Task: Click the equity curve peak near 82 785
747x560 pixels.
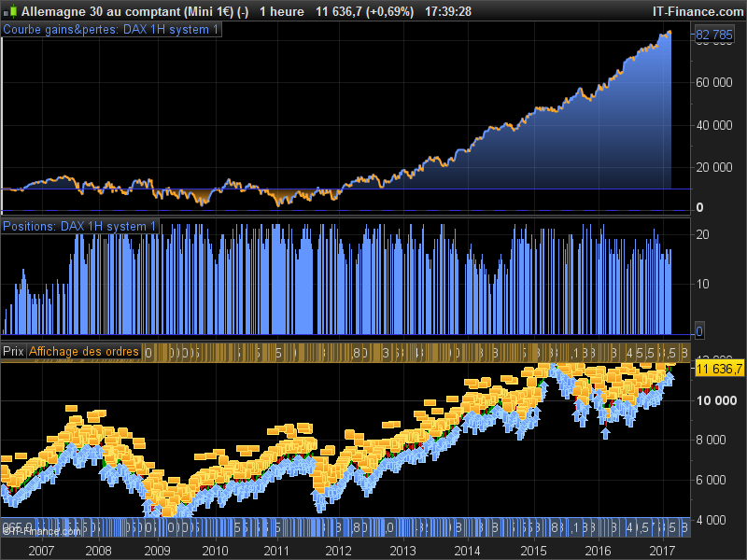Action: click(x=669, y=33)
